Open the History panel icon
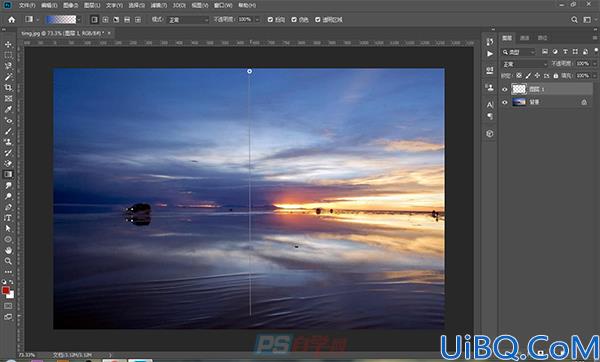 point(490,42)
